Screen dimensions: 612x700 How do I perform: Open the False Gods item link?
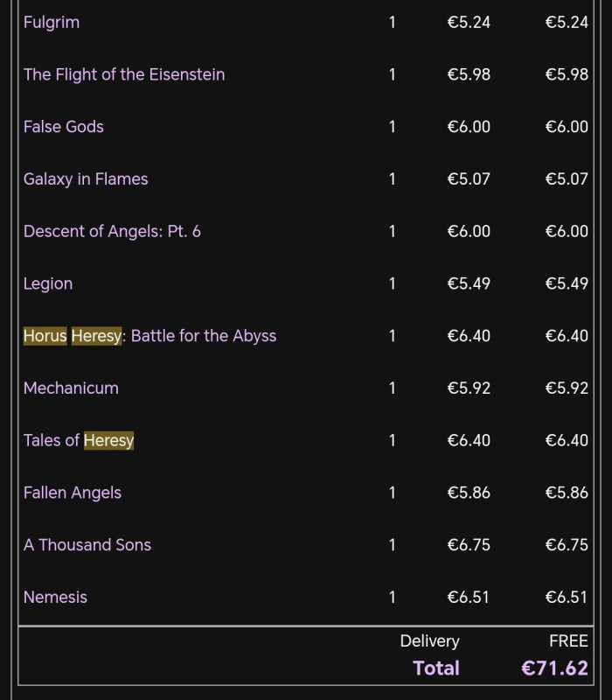pyautogui.click(x=64, y=127)
